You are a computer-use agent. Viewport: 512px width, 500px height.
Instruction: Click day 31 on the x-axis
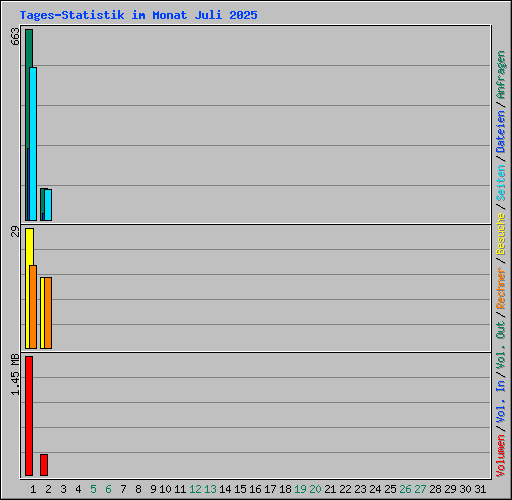coord(480,489)
